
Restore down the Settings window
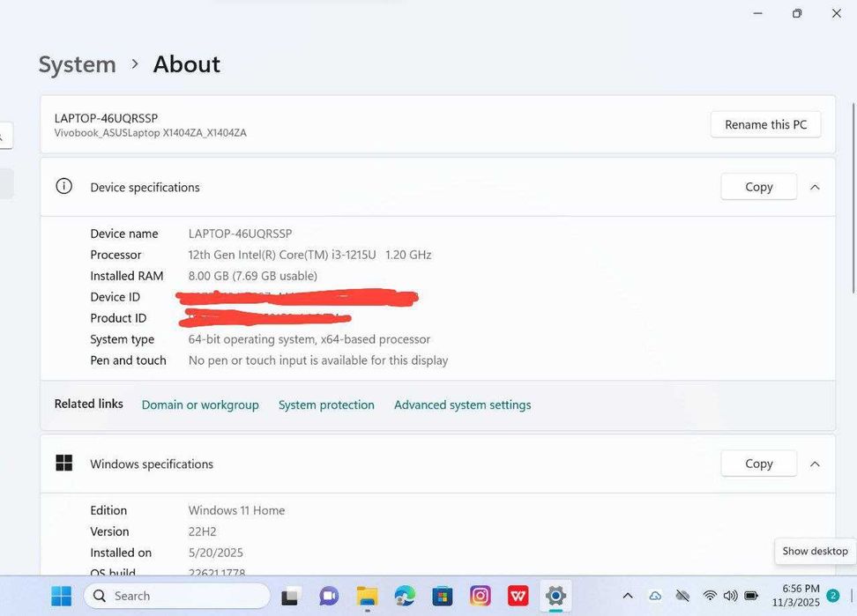797,13
